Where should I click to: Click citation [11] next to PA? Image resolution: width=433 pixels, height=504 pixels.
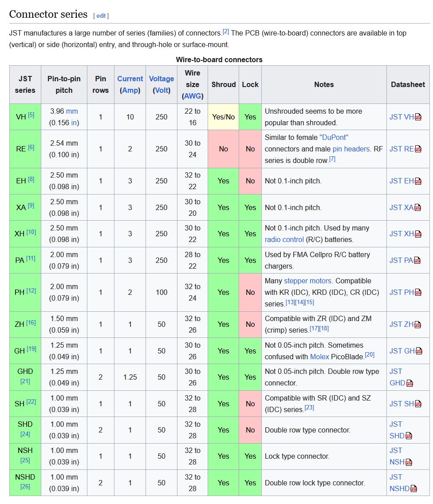[x=31, y=258]
